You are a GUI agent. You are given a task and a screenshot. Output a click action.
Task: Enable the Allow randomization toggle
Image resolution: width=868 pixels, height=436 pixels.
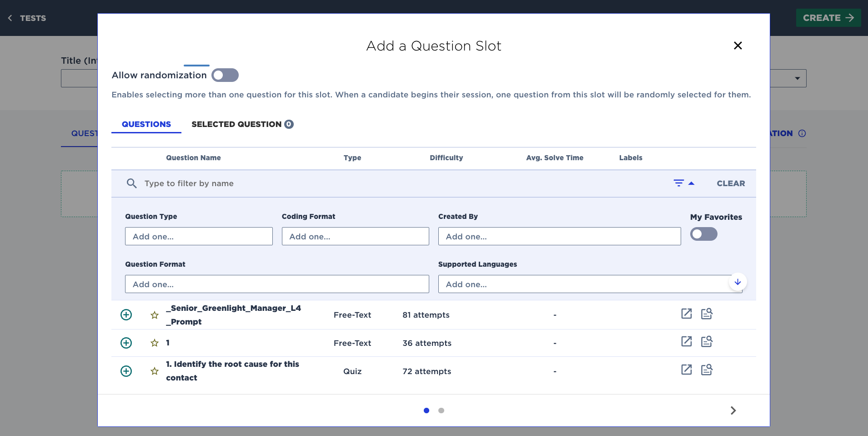[x=225, y=75]
